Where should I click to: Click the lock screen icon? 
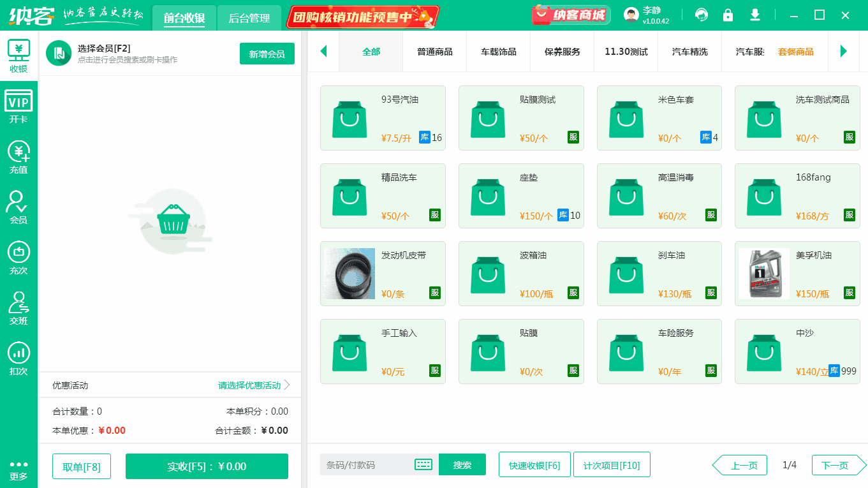click(728, 14)
